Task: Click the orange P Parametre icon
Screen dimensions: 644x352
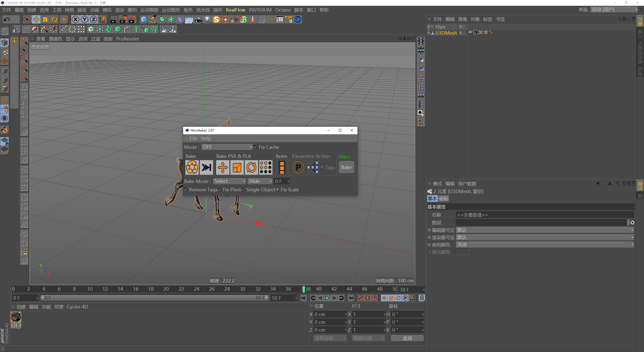Action: click(298, 167)
